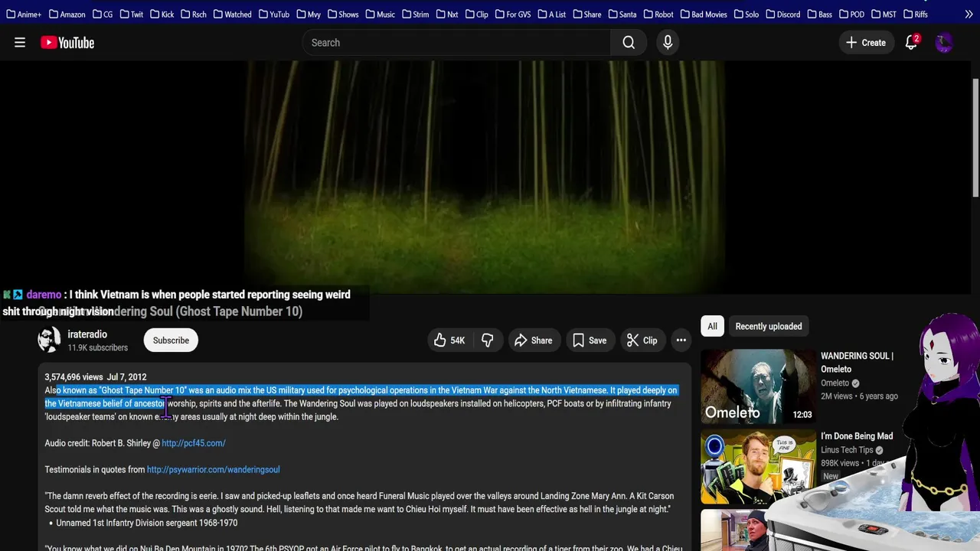Open the Solo bookmark folder
Viewport: 980px width, 551px height.
point(746,14)
